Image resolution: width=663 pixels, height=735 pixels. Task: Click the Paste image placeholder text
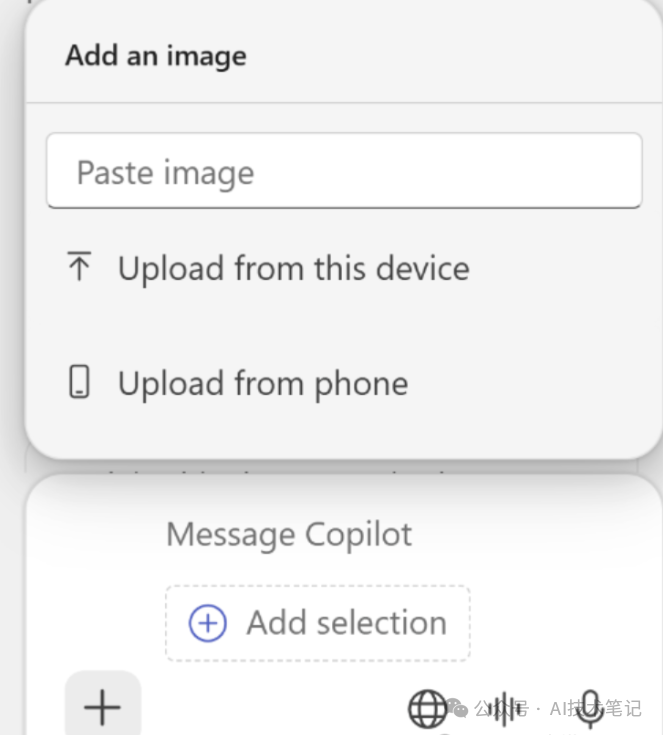(x=166, y=173)
